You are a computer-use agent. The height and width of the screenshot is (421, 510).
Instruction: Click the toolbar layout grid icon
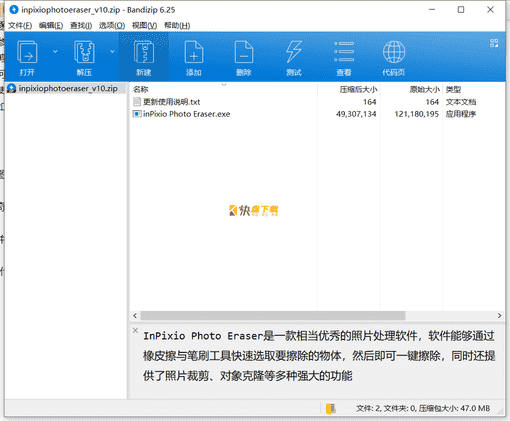coord(494,43)
